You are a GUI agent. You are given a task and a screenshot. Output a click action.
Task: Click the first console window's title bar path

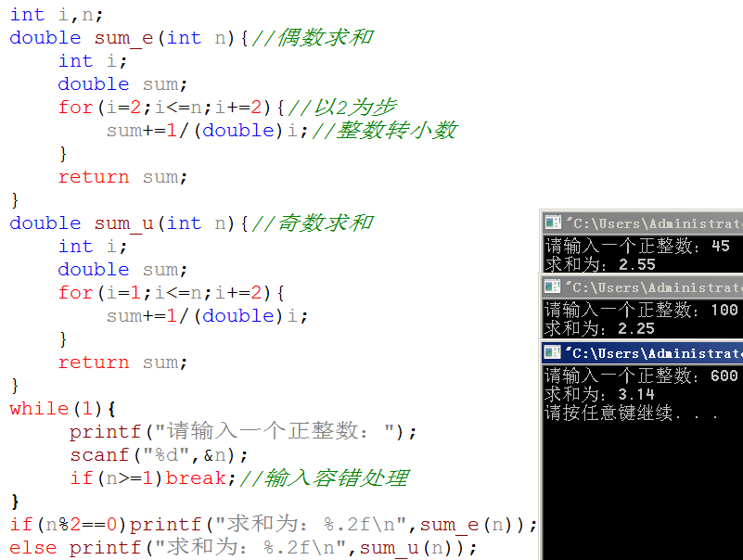click(654, 223)
